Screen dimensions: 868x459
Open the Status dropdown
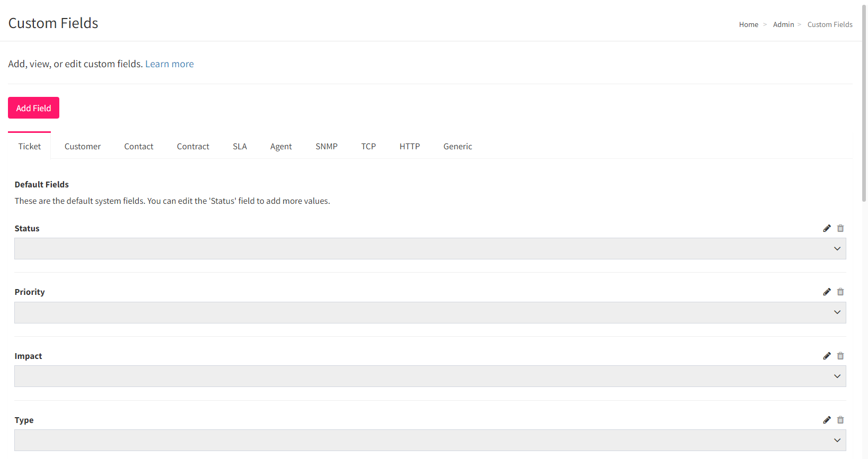pyautogui.click(x=429, y=249)
